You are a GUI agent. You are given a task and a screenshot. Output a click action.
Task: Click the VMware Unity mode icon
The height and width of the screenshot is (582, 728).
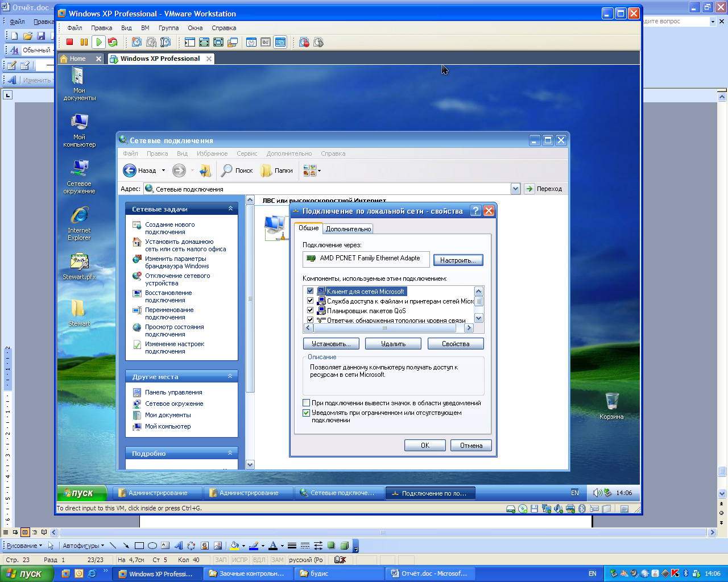pos(233,42)
